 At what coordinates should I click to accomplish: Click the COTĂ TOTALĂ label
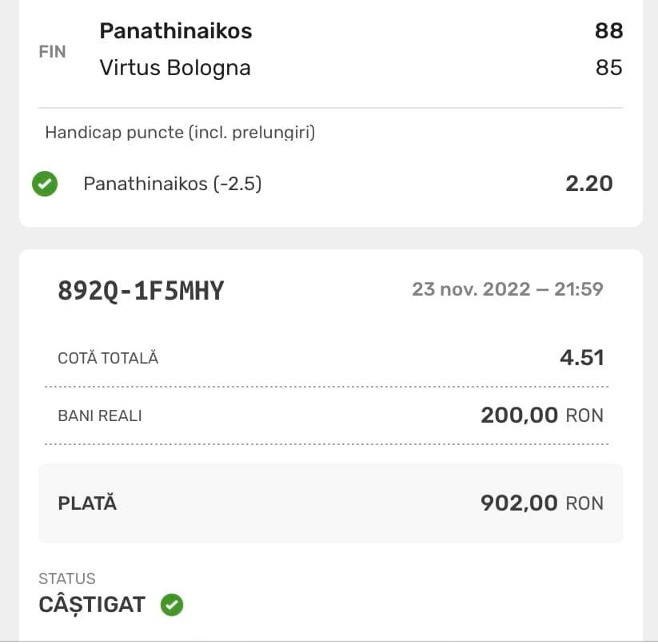point(108,359)
